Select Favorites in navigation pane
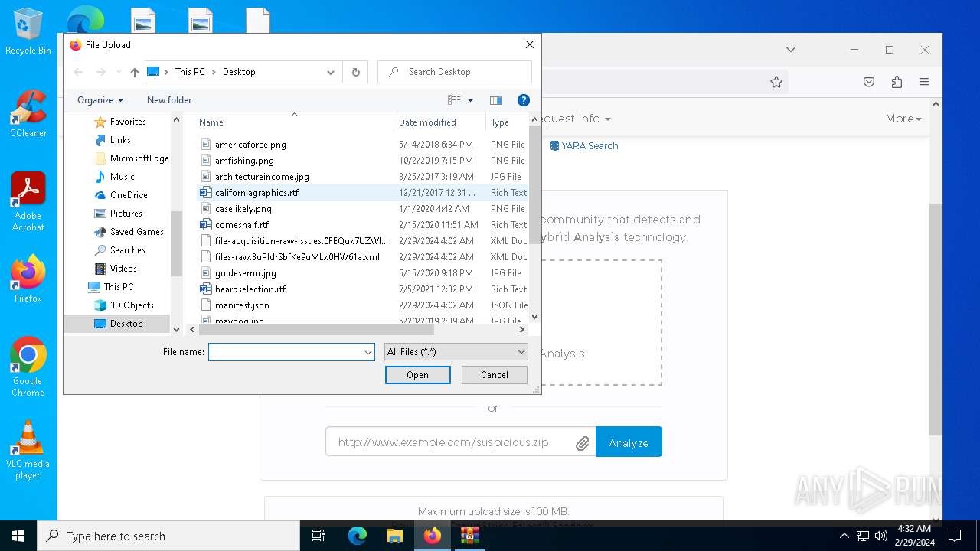 tap(128, 122)
